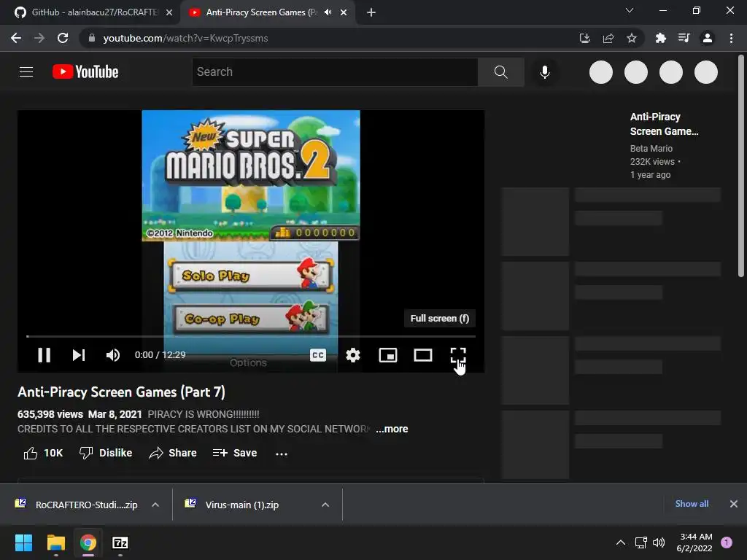Mute the tab audio speaker icon
Screen dimensions: 747x560
point(328,12)
